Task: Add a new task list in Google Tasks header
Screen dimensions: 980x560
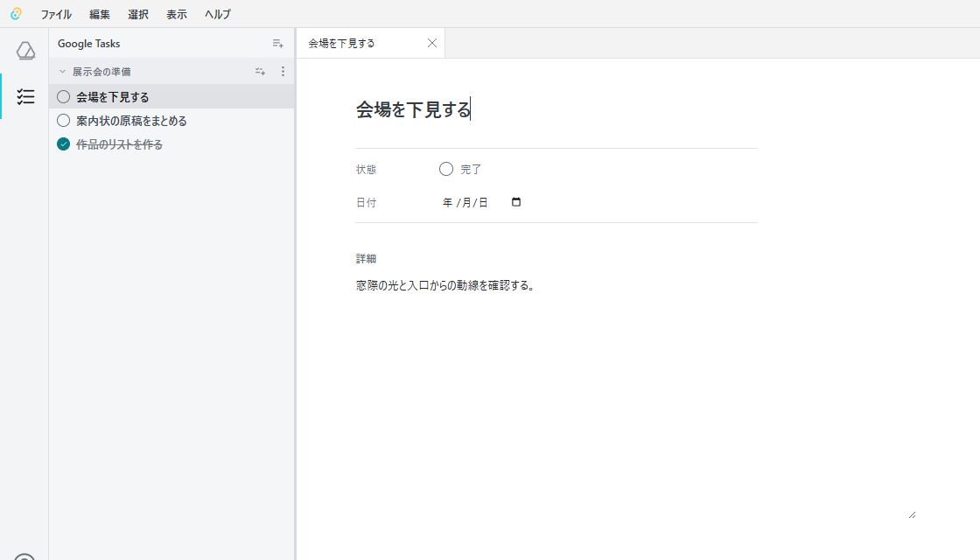Action: click(277, 44)
